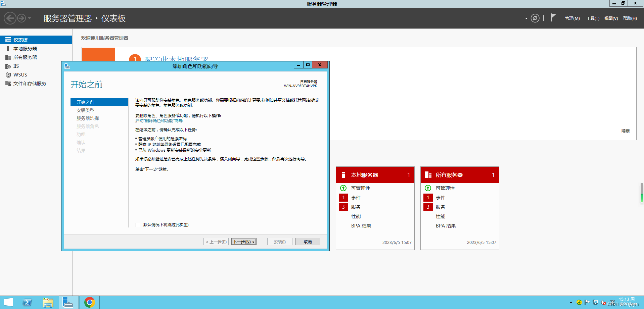Select 仪表板 in the left sidebar

36,40
